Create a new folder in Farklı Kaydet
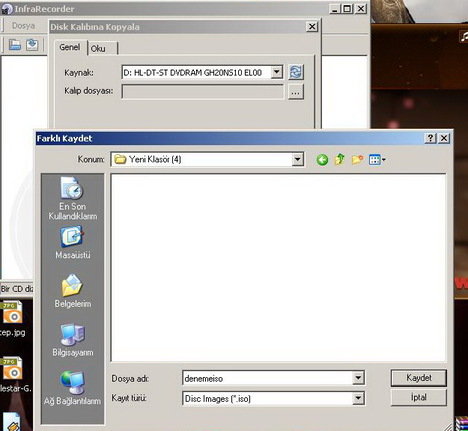468x431 pixels. [357, 160]
